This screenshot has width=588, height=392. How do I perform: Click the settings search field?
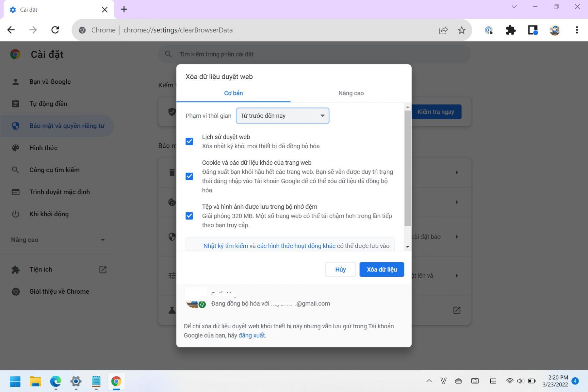pos(314,54)
